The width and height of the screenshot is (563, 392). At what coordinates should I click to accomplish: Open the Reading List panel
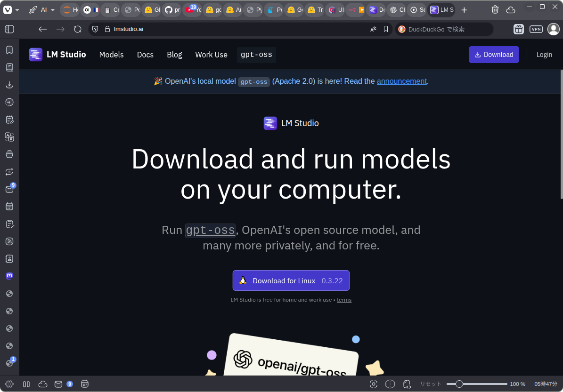click(x=10, y=67)
